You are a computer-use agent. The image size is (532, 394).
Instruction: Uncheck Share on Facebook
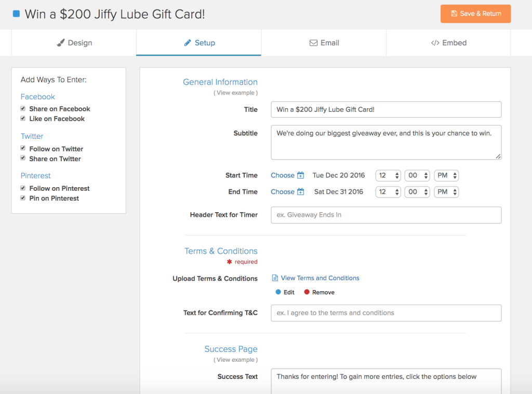(23, 109)
